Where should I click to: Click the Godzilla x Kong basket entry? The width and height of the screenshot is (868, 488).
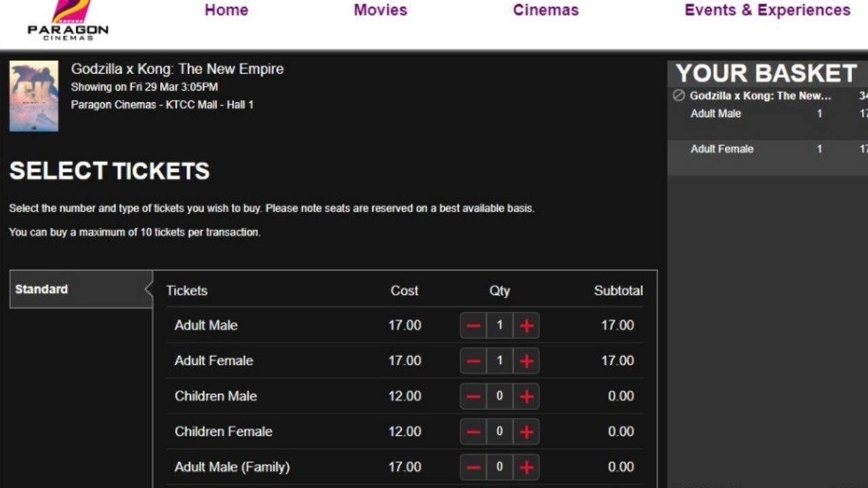point(761,96)
